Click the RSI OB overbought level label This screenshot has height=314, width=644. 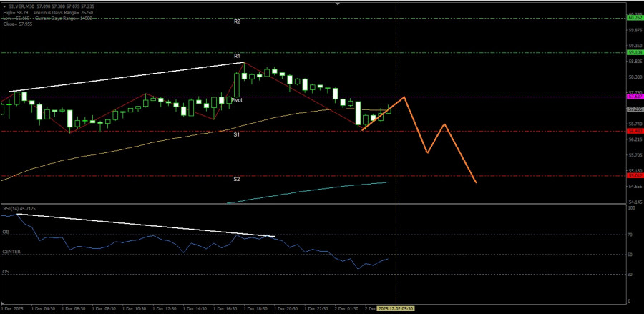pyautogui.click(x=7, y=232)
